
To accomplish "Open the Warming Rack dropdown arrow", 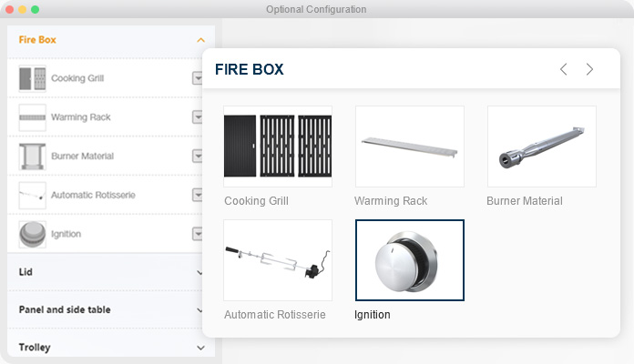I will click(x=197, y=117).
